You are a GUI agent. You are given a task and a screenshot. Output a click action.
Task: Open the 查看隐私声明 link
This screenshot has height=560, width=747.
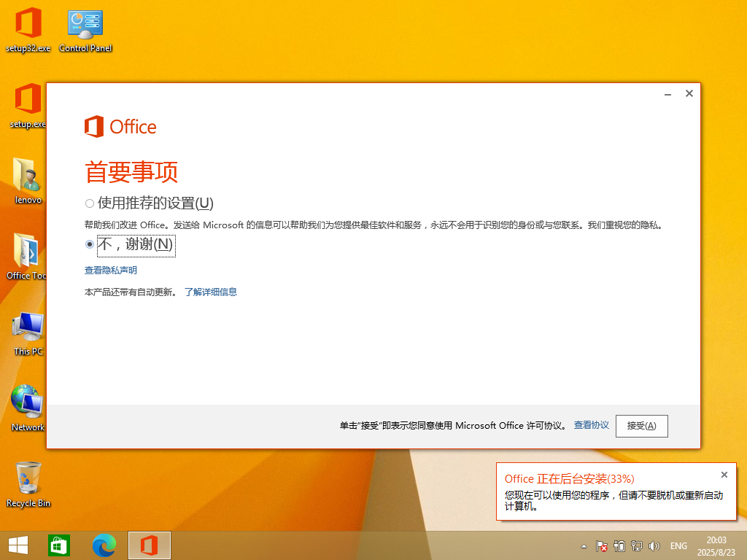(111, 271)
